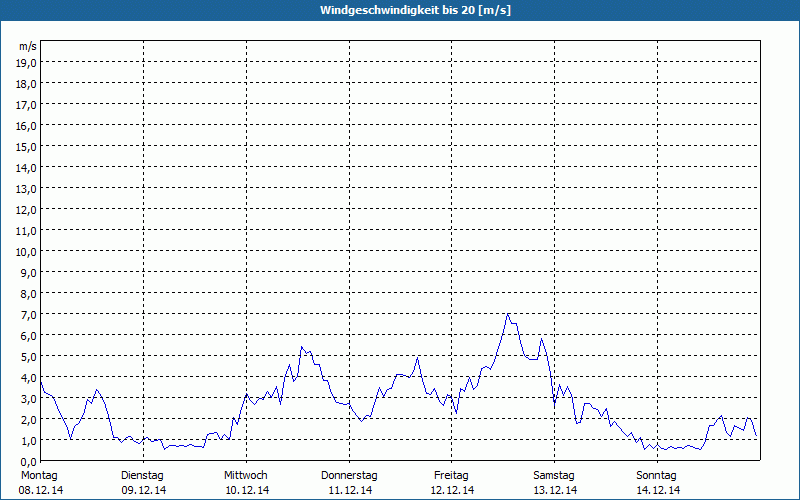800x500 pixels.
Task: Select the 'Sonntag' day label
Action: coord(656,476)
